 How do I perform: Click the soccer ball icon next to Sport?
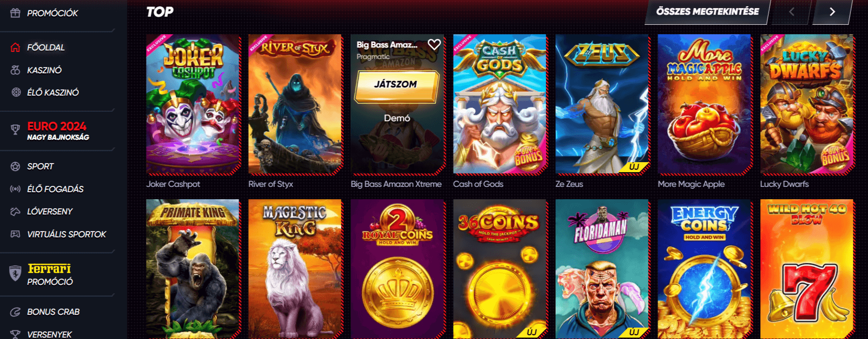[x=15, y=166]
